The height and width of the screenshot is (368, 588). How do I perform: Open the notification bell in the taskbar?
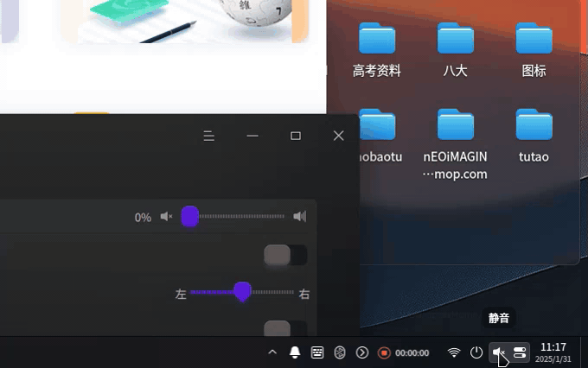click(x=295, y=352)
